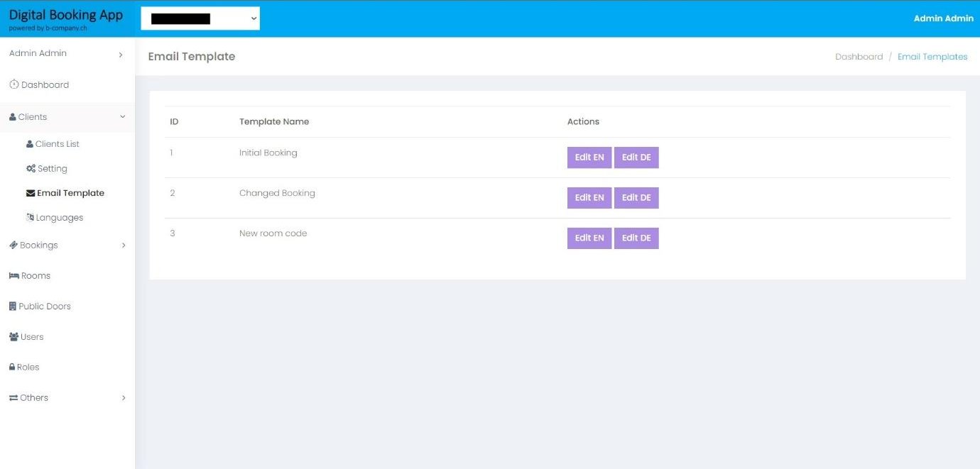
Task: Click Edit EN for Changed Booking
Action: point(589,198)
